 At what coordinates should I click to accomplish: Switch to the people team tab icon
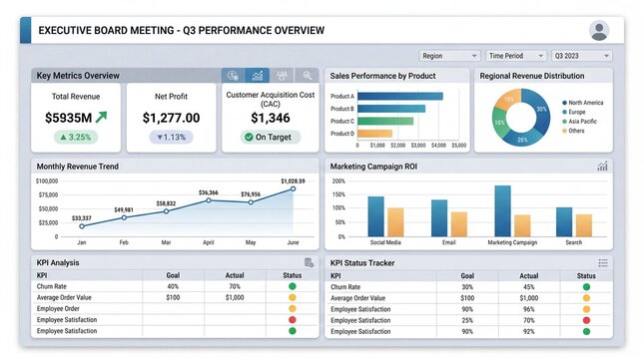click(x=282, y=76)
